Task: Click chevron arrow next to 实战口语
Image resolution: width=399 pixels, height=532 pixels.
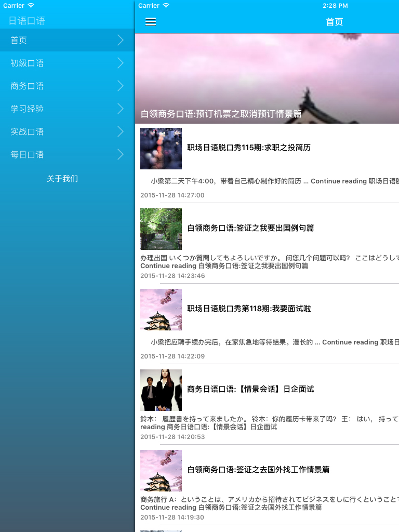Action: click(x=121, y=131)
